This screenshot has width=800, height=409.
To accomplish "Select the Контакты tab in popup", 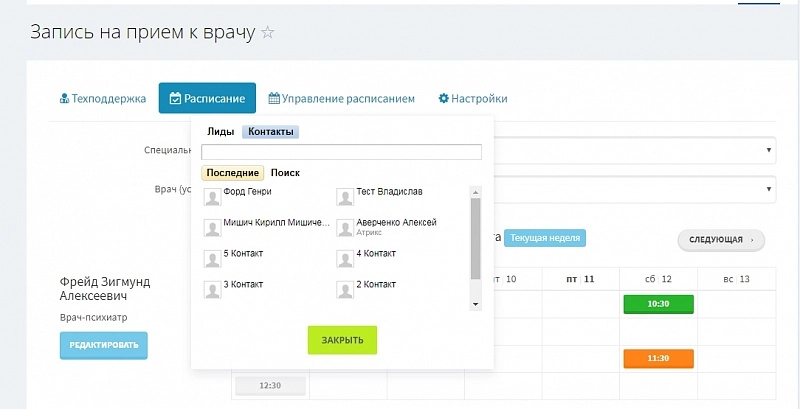I will point(270,131).
